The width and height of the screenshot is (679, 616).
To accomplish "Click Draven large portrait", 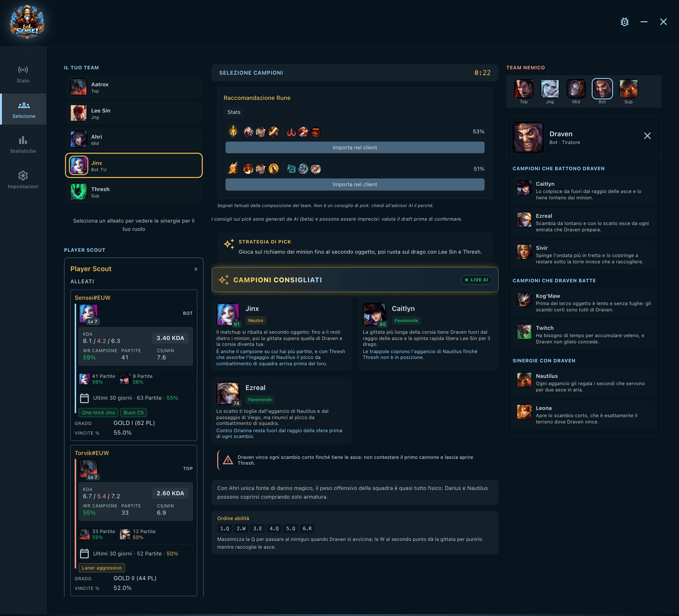I will click(x=528, y=137).
